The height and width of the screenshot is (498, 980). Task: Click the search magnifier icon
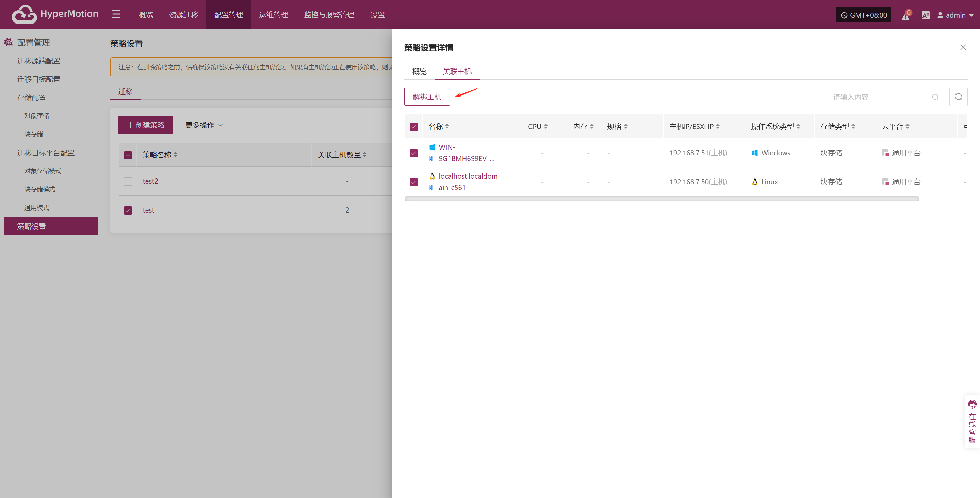click(x=935, y=97)
